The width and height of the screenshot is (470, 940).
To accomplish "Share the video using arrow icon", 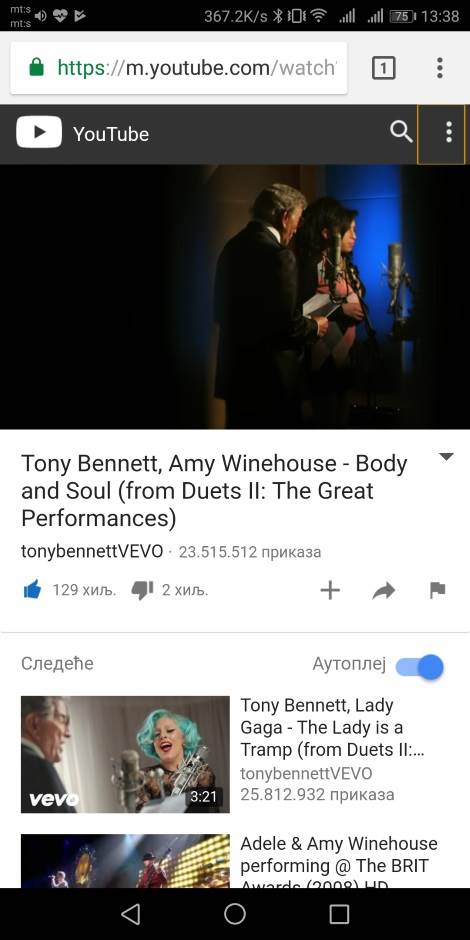I will [384, 590].
